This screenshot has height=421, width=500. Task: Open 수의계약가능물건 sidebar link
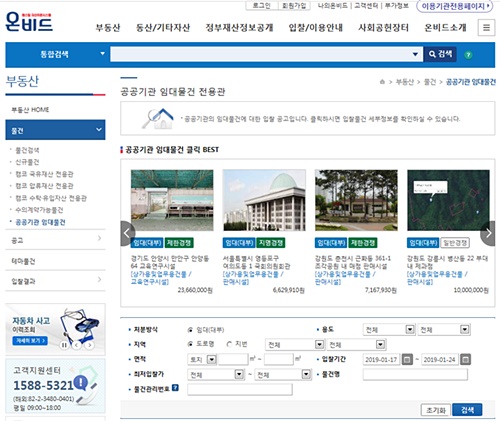point(39,210)
